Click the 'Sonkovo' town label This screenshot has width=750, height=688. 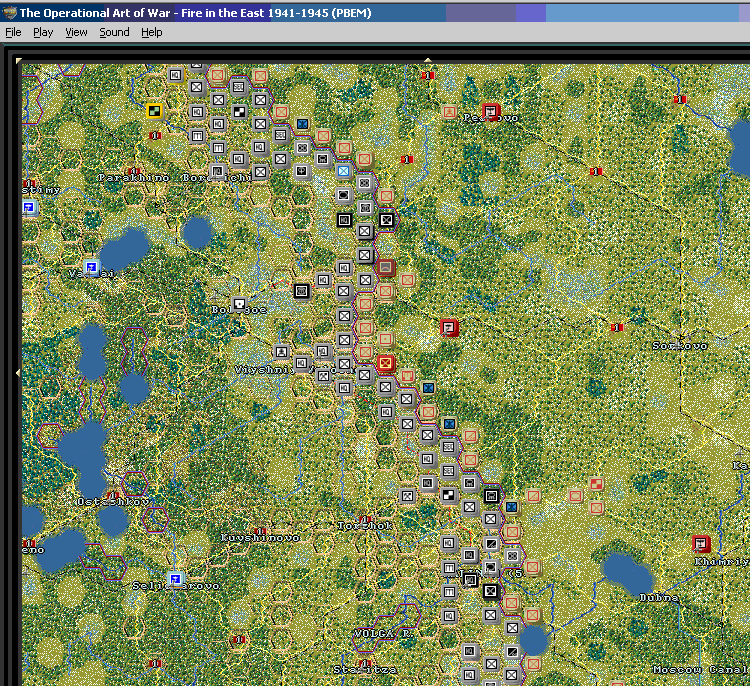pos(679,345)
